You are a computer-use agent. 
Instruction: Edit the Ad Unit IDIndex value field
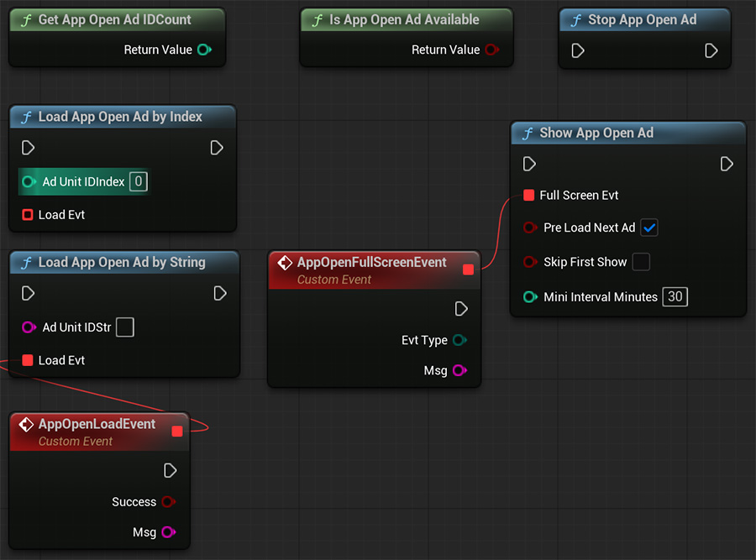139,181
